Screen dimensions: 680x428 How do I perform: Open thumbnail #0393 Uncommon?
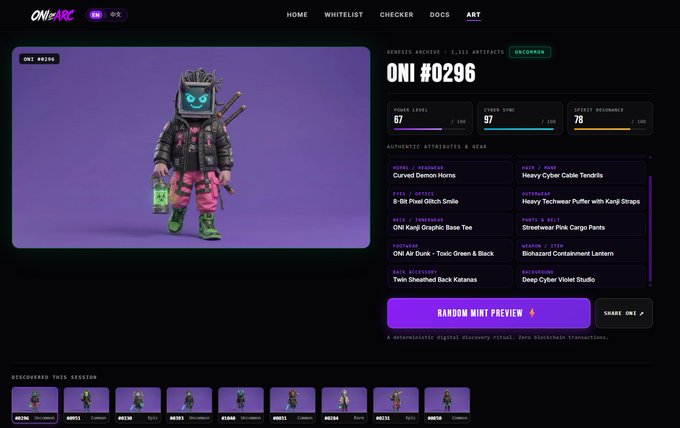[189, 405]
